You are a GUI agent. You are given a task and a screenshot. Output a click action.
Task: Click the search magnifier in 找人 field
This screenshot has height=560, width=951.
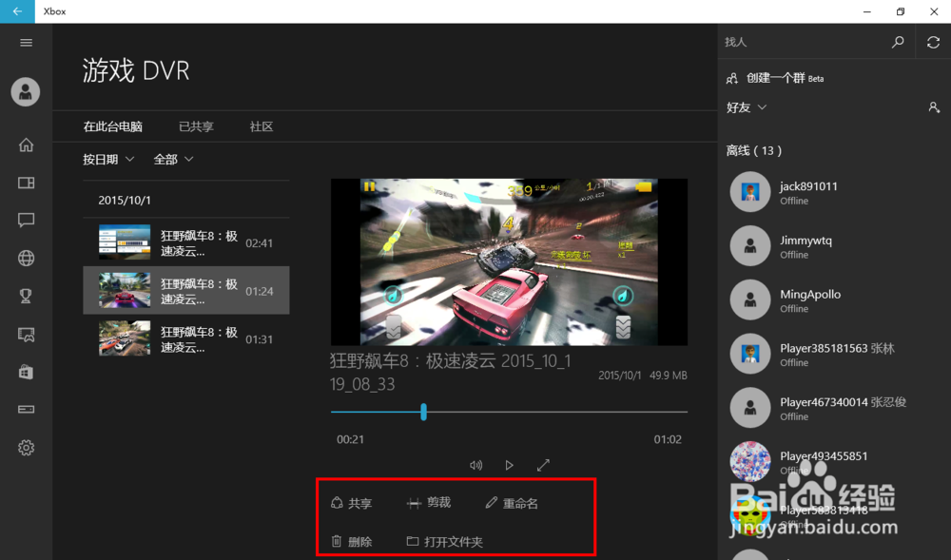pos(898,42)
